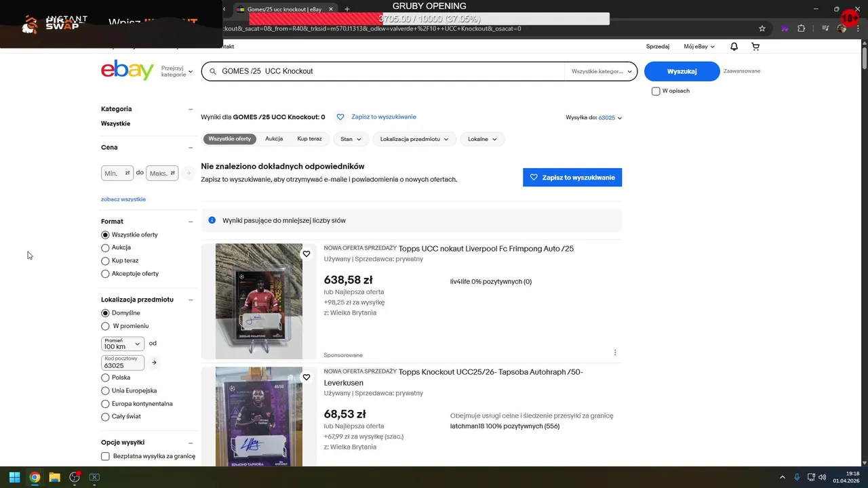This screenshot has height=488, width=868.
Task: Select the Aukcja format radio
Action: point(105,248)
